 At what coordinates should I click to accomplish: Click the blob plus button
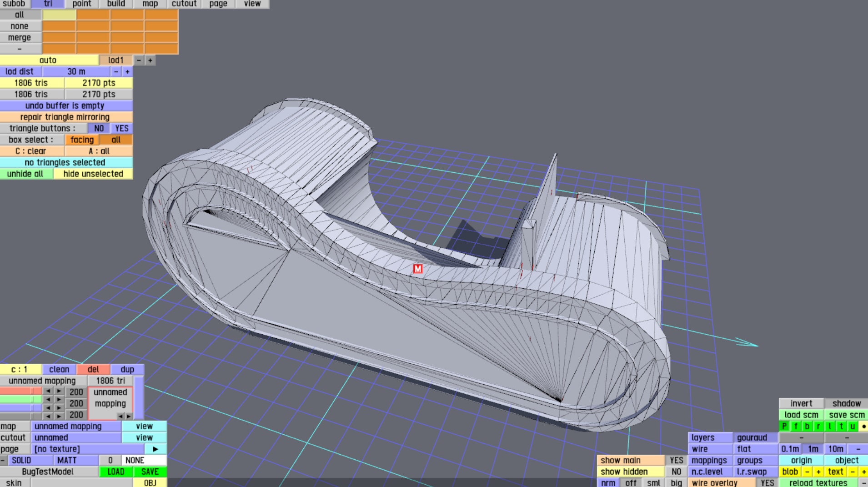tap(818, 472)
